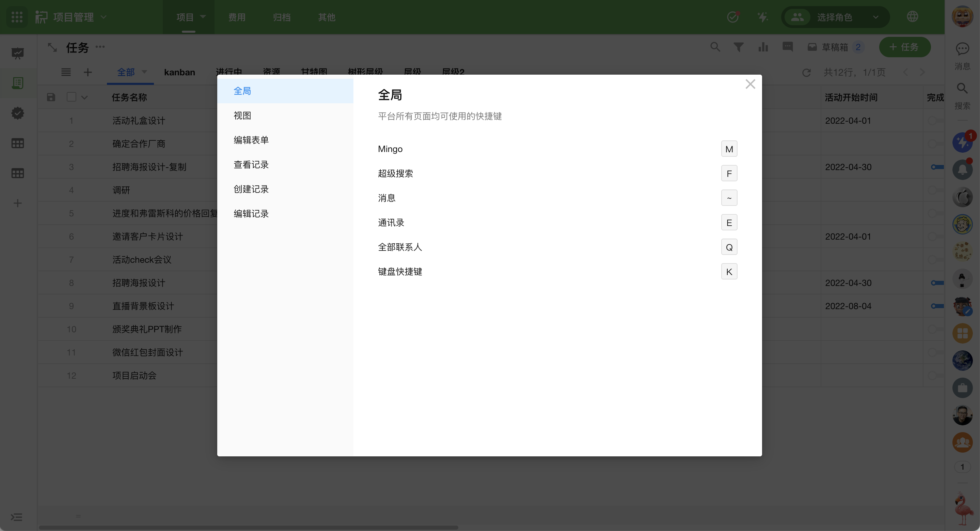This screenshot has height=531, width=980.
Task: Toggle completion switch for 招聘海报设计 row
Action: 937,283
